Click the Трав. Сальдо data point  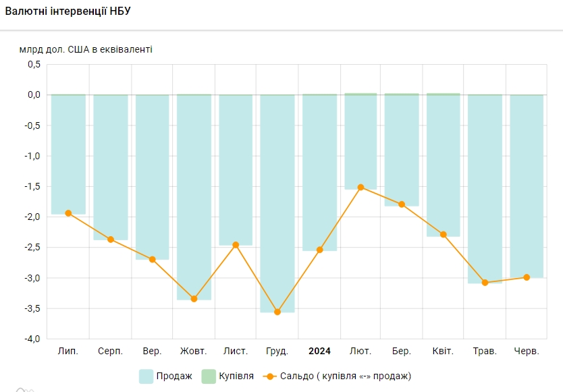[x=485, y=283]
